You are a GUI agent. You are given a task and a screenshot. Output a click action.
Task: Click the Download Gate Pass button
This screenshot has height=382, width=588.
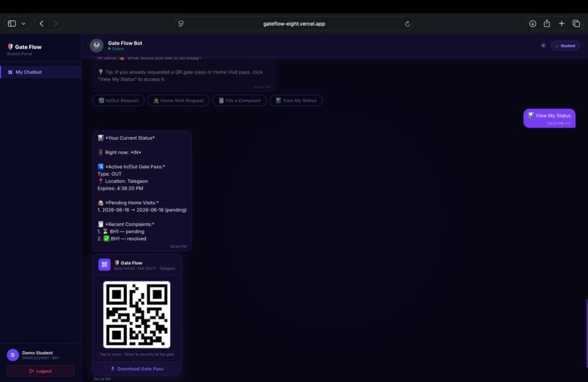tap(137, 369)
